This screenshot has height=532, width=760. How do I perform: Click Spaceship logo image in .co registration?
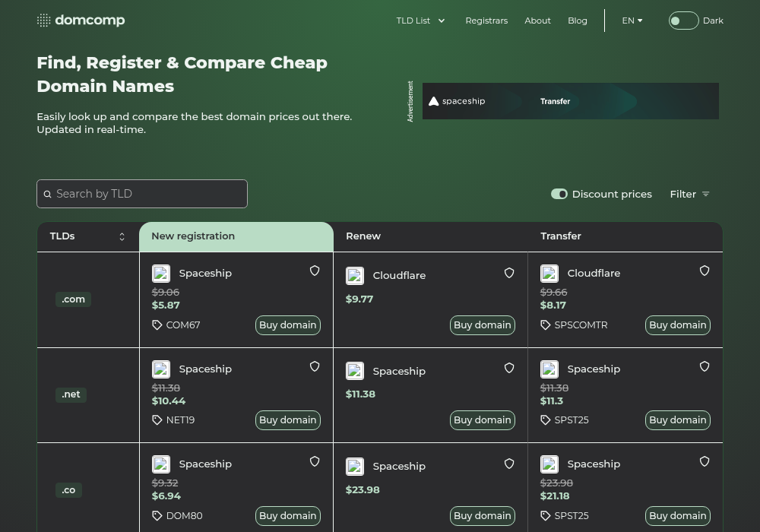pos(161,464)
